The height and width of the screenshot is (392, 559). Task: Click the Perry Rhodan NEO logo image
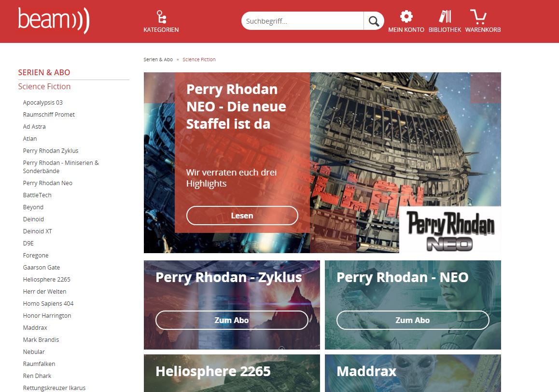(x=450, y=230)
